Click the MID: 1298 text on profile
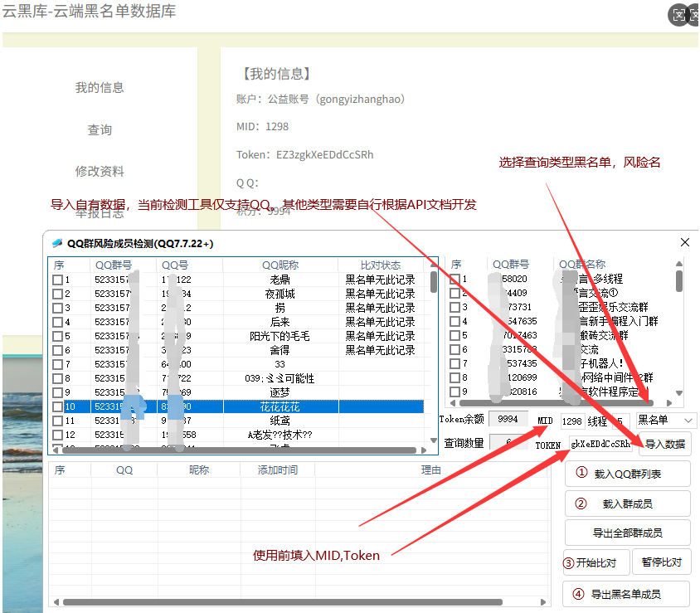The image size is (700, 613). pos(262,127)
